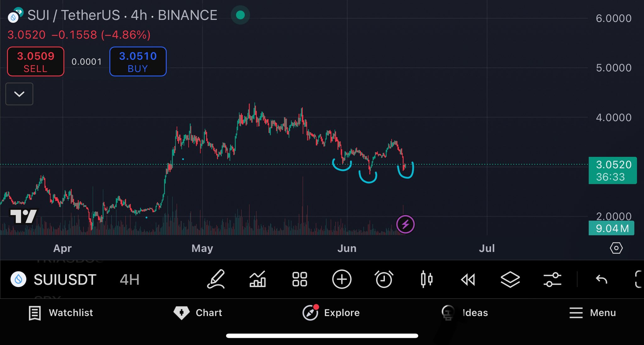Open the layout grid icon
The width and height of the screenshot is (644, 345).
pos(299,279)
